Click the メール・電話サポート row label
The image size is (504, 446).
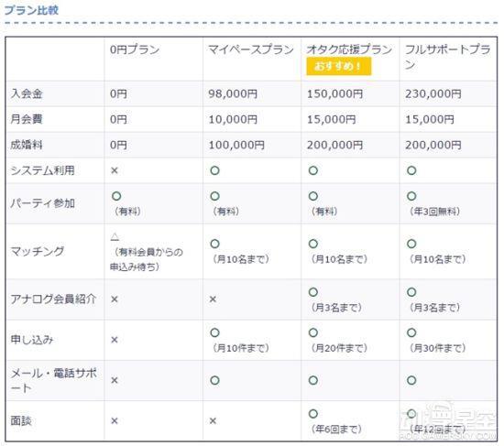coord(53,380)
